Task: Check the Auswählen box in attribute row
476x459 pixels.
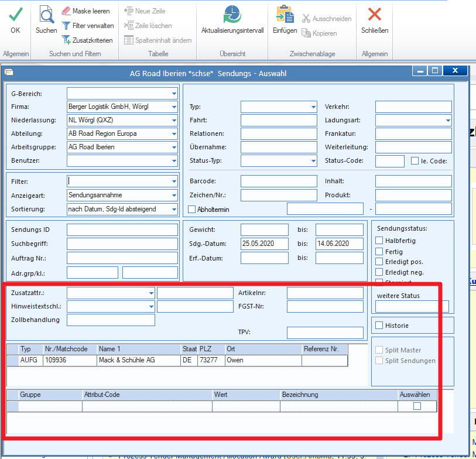Action: [x=417, y=406]
